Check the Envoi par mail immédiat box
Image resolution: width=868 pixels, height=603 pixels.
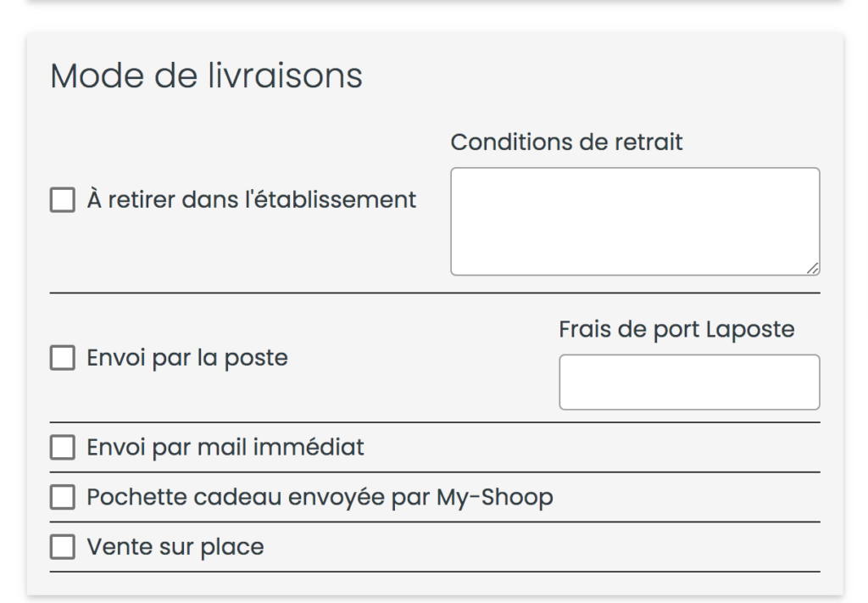(x=63, y=448)
